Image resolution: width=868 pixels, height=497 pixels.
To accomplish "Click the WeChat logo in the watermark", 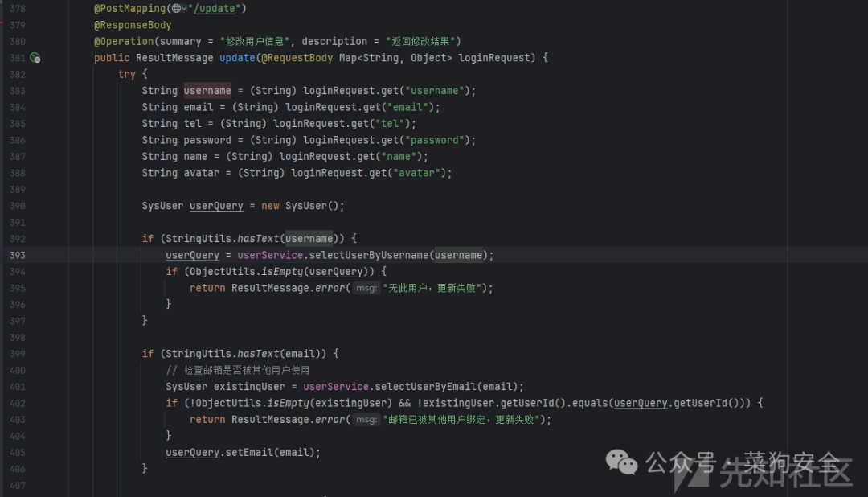I will 621,462.
